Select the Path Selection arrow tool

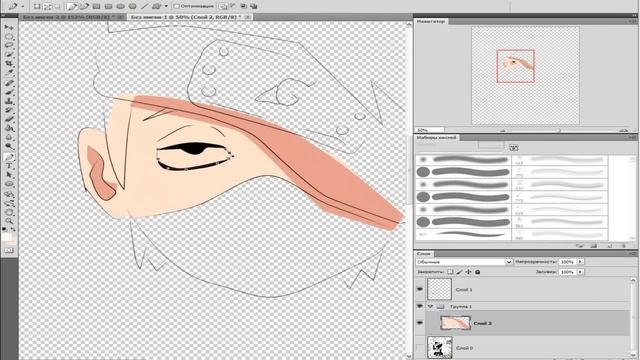pos(9,175)
